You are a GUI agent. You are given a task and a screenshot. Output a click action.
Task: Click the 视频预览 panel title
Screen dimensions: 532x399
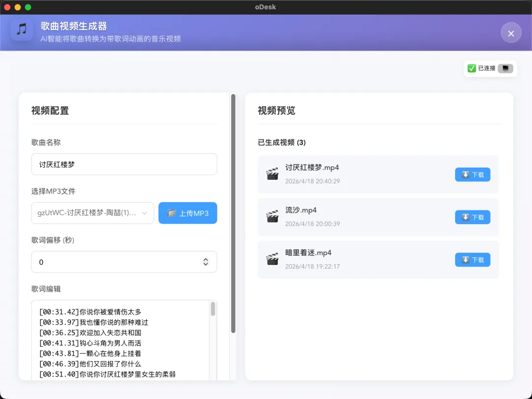tap(276, 111)
